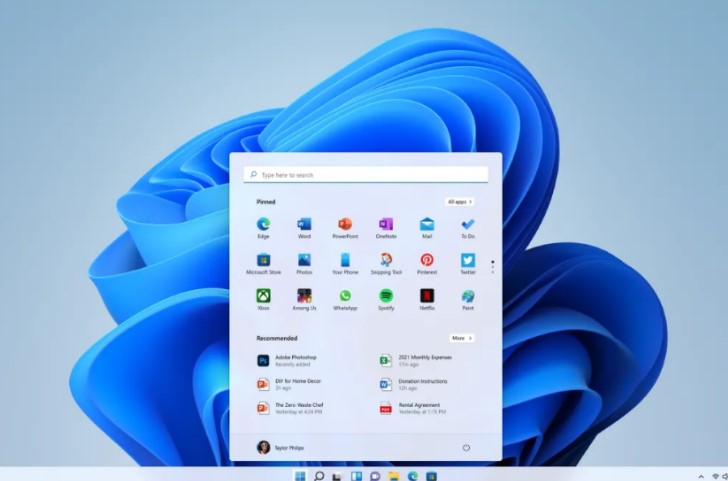Open the Pinterest pinned app

(x=427, y=261)
